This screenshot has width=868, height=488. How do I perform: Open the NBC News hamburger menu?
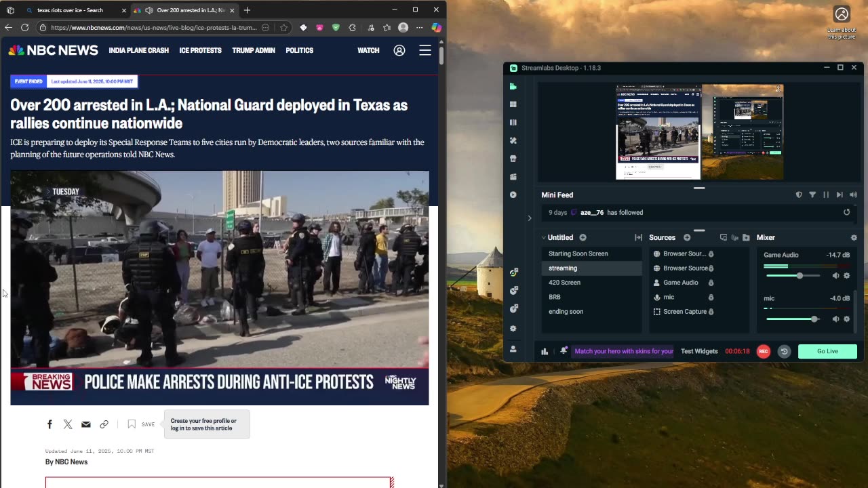[425, 50]
